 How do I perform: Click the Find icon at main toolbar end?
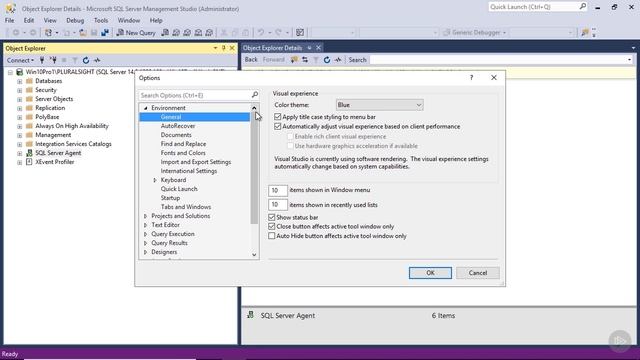(584, 33)
